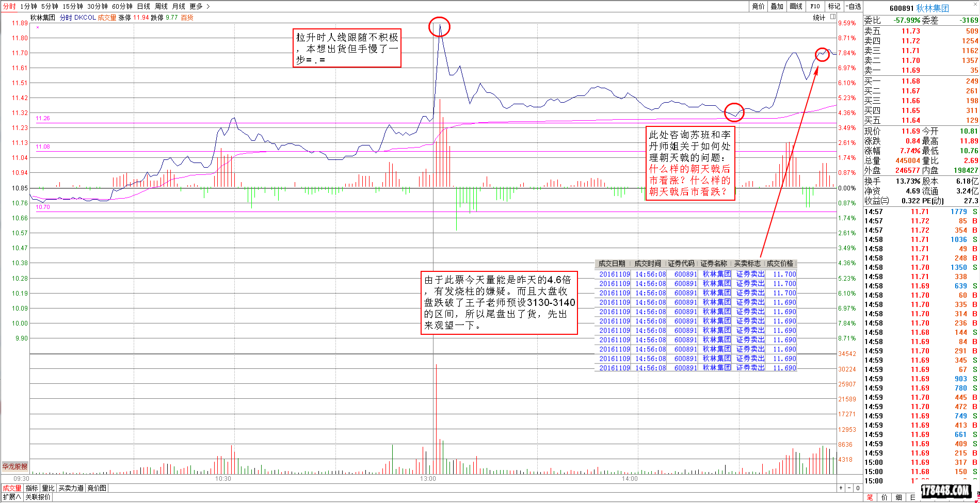Click the 竞价 toolbar button

[758, 6]
